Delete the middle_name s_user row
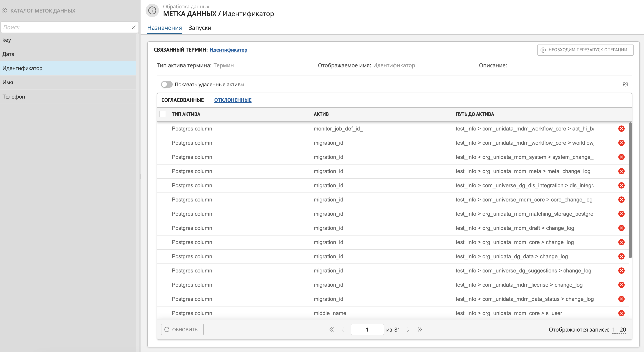644x352 pixels. [621, 313]
